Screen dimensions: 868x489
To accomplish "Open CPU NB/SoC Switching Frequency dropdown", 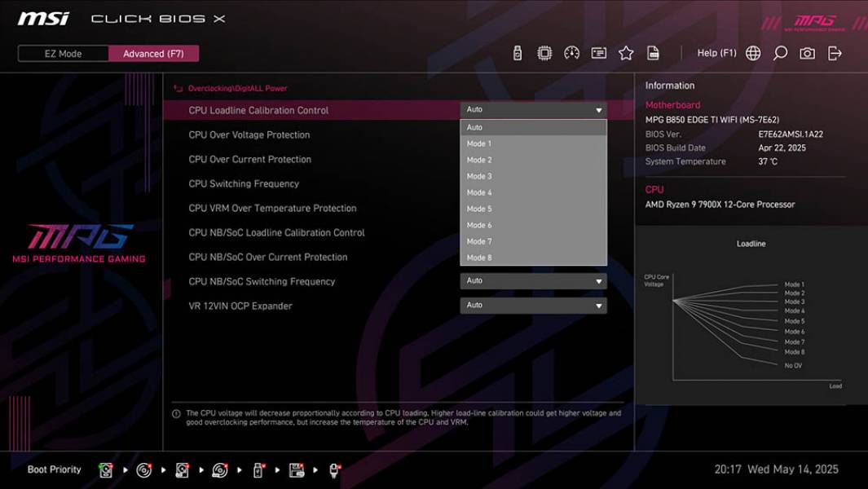I will pyautogui.click(x=533, y=281).
